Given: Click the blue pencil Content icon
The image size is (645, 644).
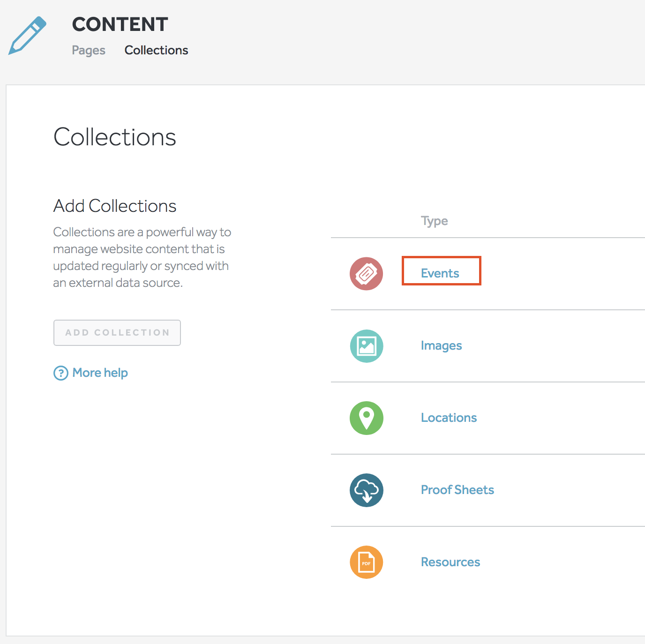Looking at the screenshot, I should [x=28, y=36].
